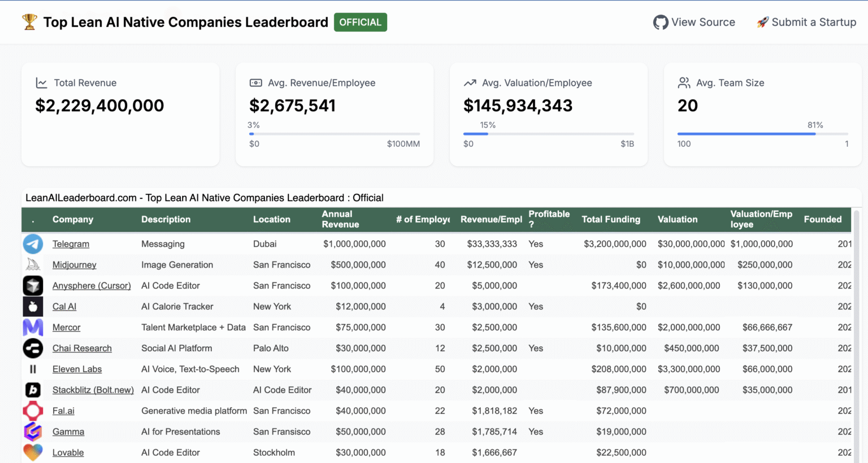Click the Cal AI apple logo icon

pos(33,307)
